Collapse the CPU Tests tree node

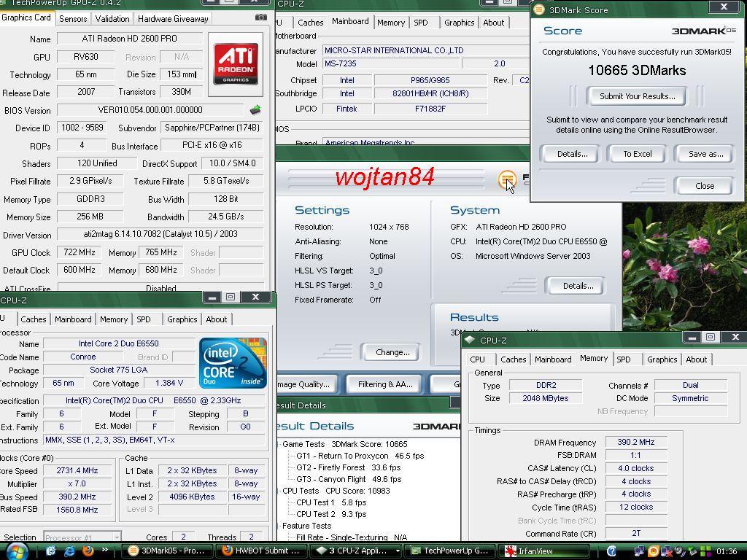[x=278, y=491]
